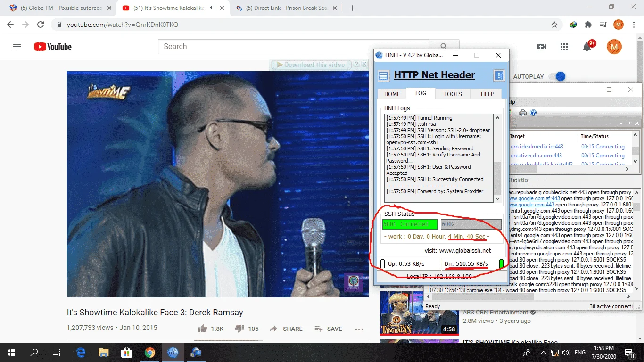Image resolution: width=644 pixels, height=362 pixels.
Task: Switch to the HNH LOG tab
Action: [x=421, y=93]
